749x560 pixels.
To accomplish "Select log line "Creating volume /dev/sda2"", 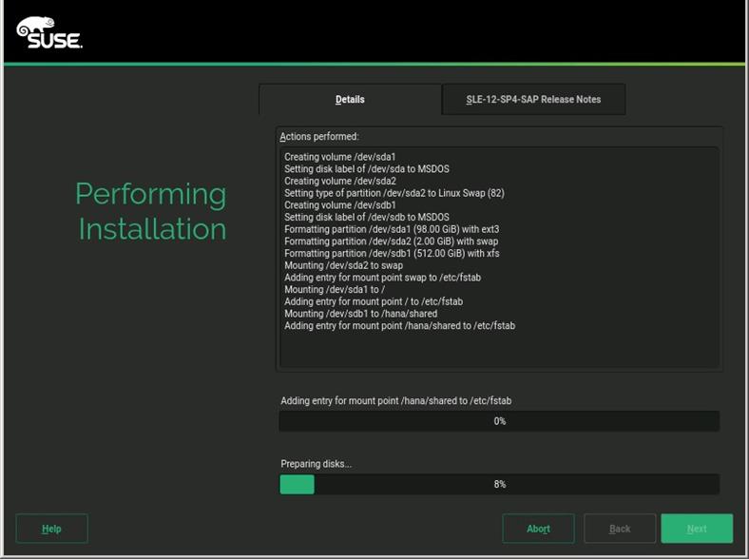I will 339,181.
